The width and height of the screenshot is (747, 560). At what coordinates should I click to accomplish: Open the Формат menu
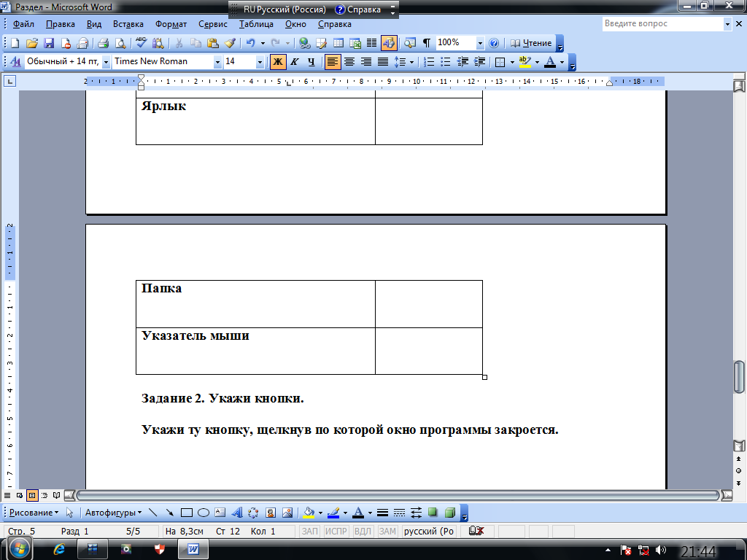pyautogui.click(x=171, y=24)
